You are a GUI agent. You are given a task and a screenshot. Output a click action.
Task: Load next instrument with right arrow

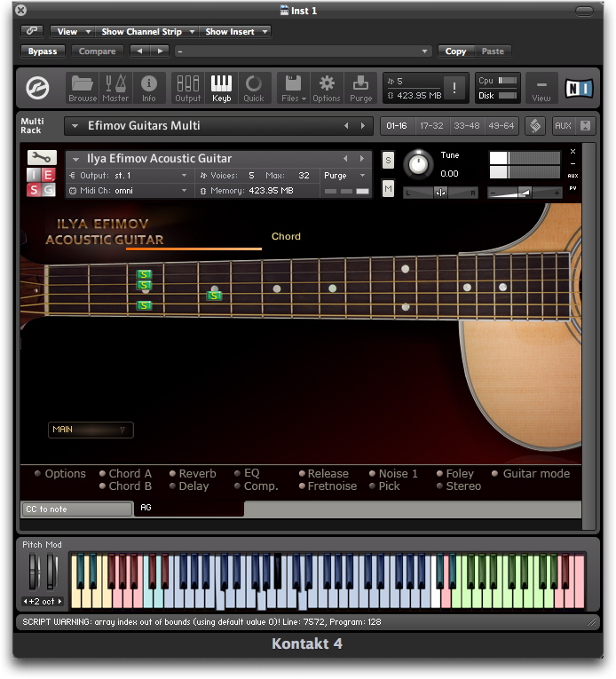(x=362, y=159)
